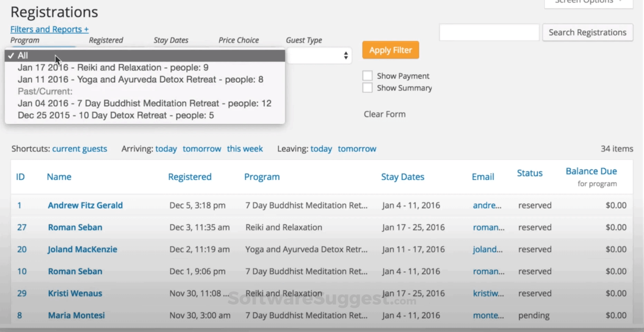Click inside the search registrations input field
The image size is (644, 332).
(489, 32)
